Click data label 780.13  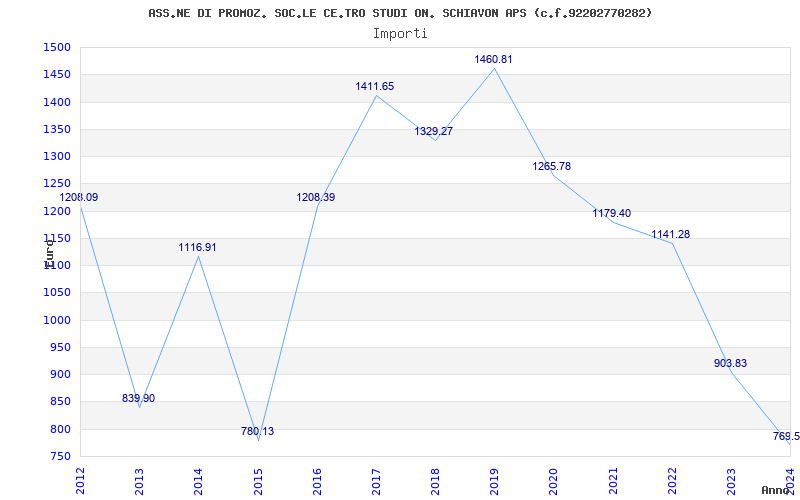257,431
